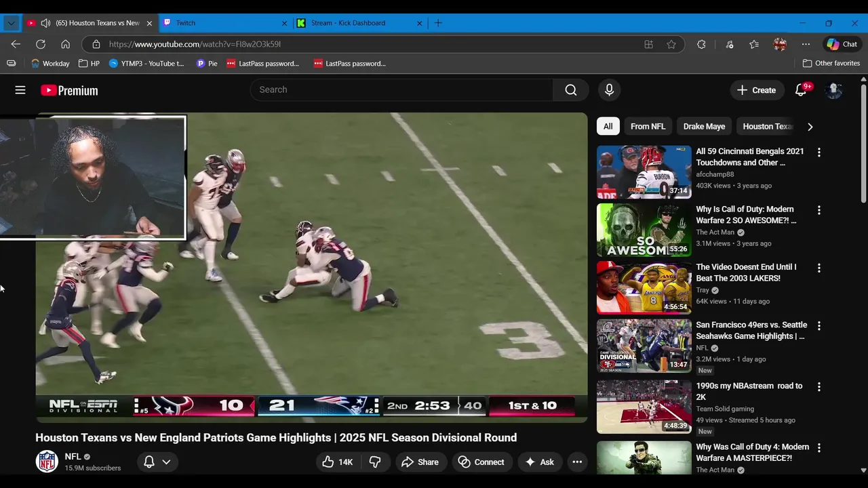Open the YouTube hamburger guide menu

tap(20, 90)
